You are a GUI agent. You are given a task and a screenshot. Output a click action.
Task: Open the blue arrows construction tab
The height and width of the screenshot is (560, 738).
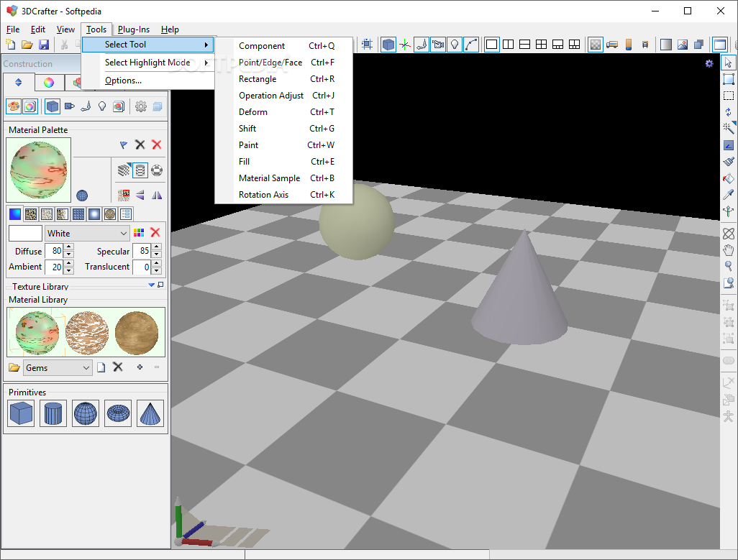click(19, 82)
